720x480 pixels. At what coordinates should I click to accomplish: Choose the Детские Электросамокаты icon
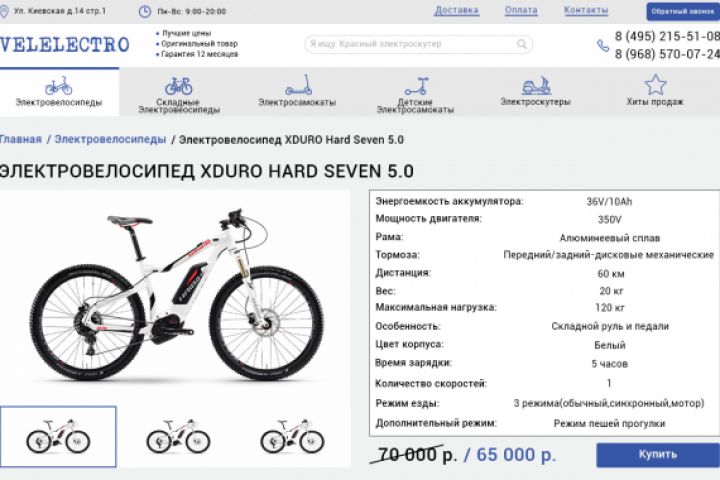pos(416,86)
